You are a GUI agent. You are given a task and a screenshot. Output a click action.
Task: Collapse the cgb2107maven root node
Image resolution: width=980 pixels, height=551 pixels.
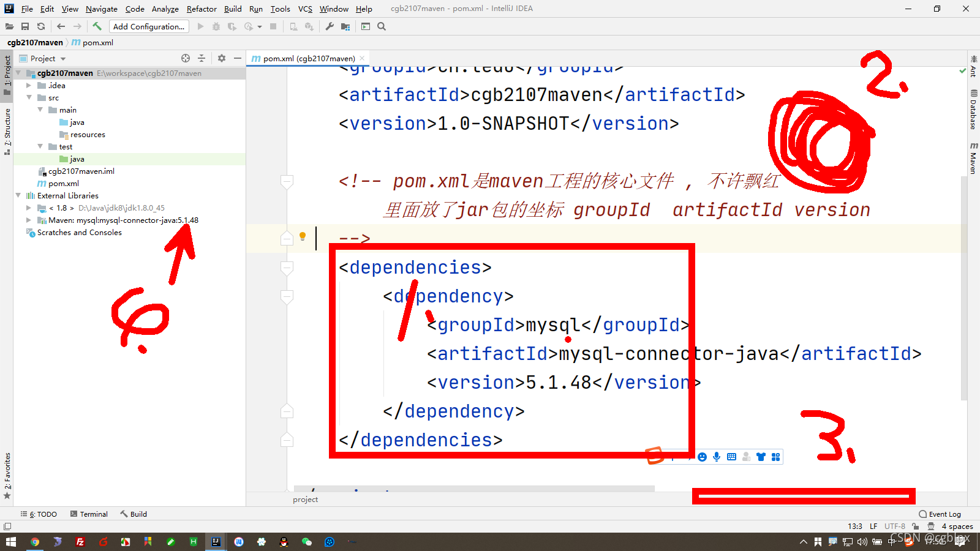[x=18, y=73]
